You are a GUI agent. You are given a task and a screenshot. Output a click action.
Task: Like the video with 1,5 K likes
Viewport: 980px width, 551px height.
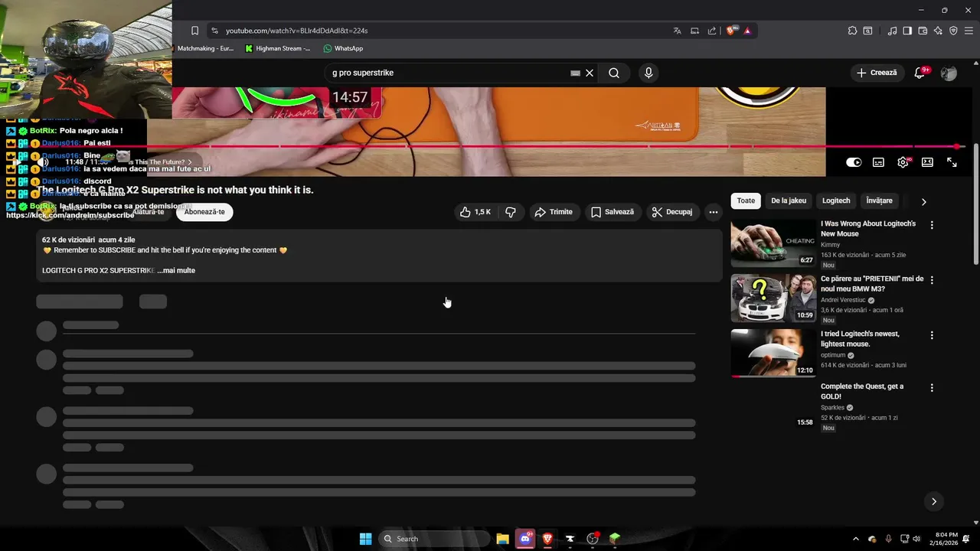(x=475, y=212)
